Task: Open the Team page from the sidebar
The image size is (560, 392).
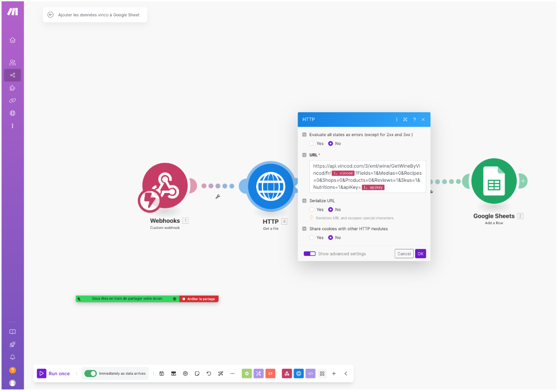Action: 13,62
